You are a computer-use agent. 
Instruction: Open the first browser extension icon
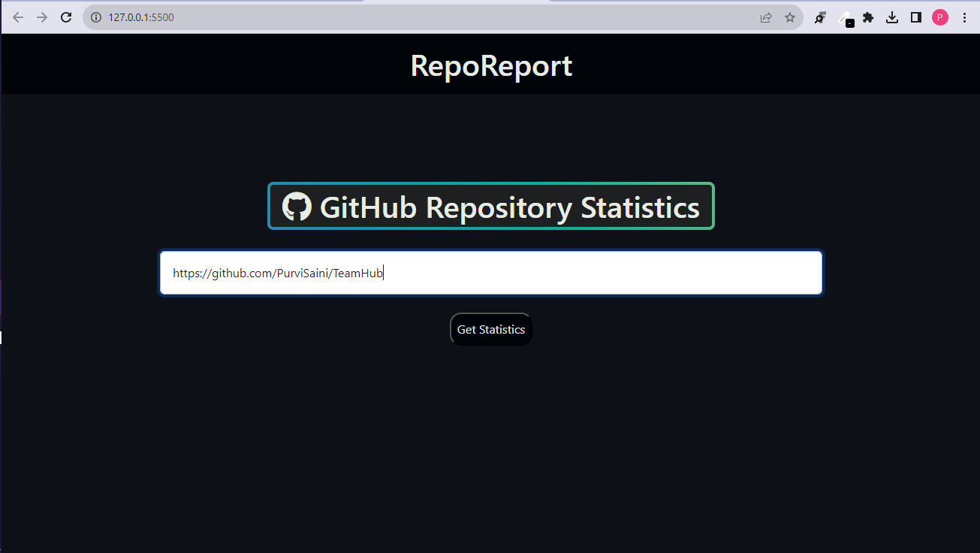[821, 17]
